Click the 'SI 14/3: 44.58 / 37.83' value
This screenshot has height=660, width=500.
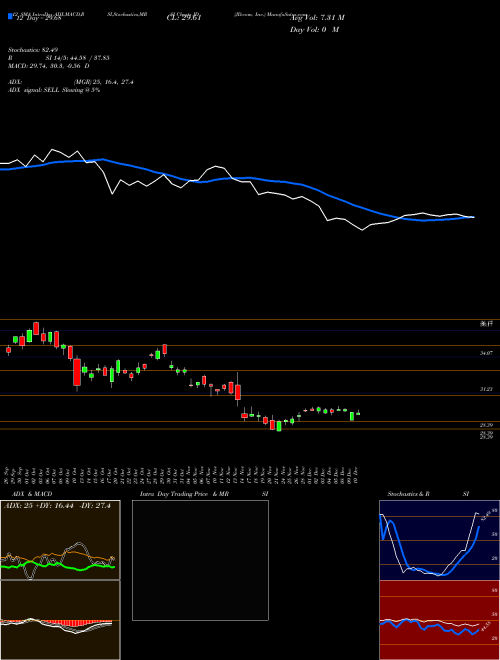click(78, 58)
